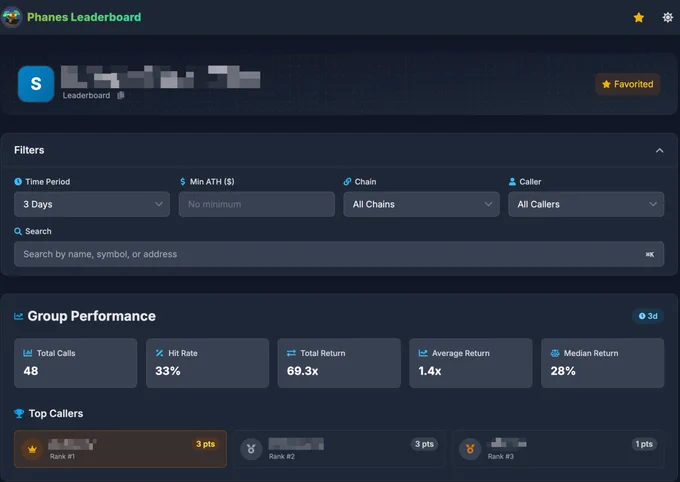Click the 3 pts badge on Rank #1
The image size is (680, 482).
206,444
